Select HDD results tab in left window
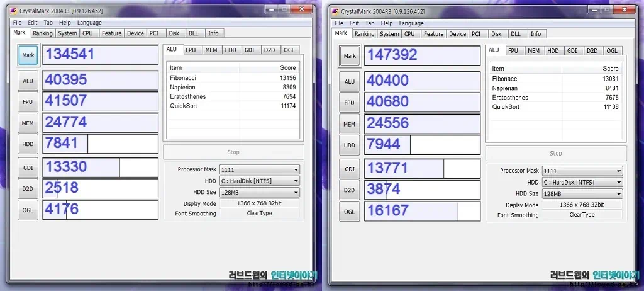 coord(231,50)
